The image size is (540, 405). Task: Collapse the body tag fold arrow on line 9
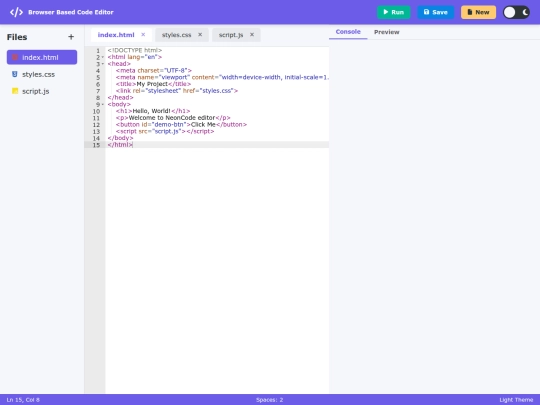point(103,104)
